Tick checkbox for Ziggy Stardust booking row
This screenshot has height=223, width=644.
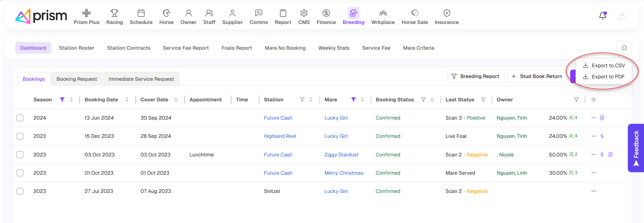pyautogui.click(x=20, y=155)
